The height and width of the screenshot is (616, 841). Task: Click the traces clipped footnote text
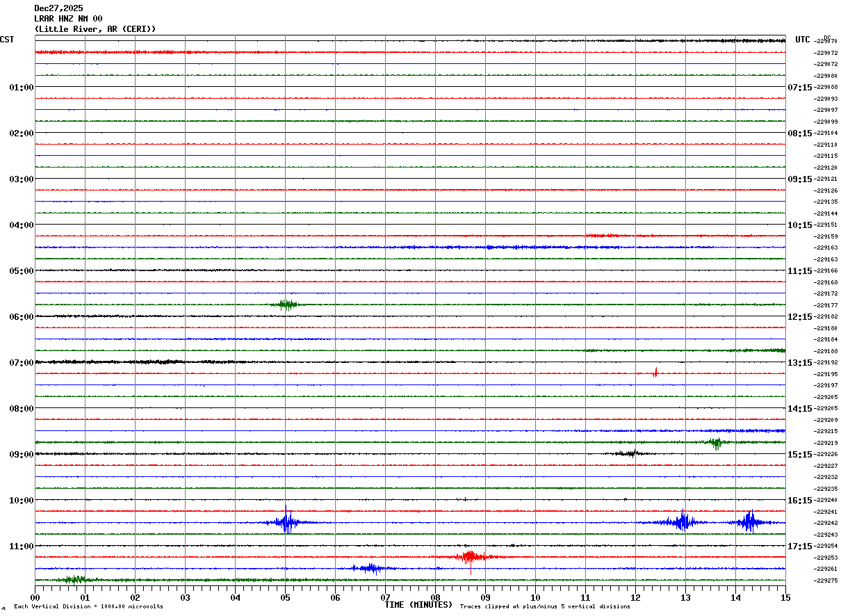coord(545,607)
